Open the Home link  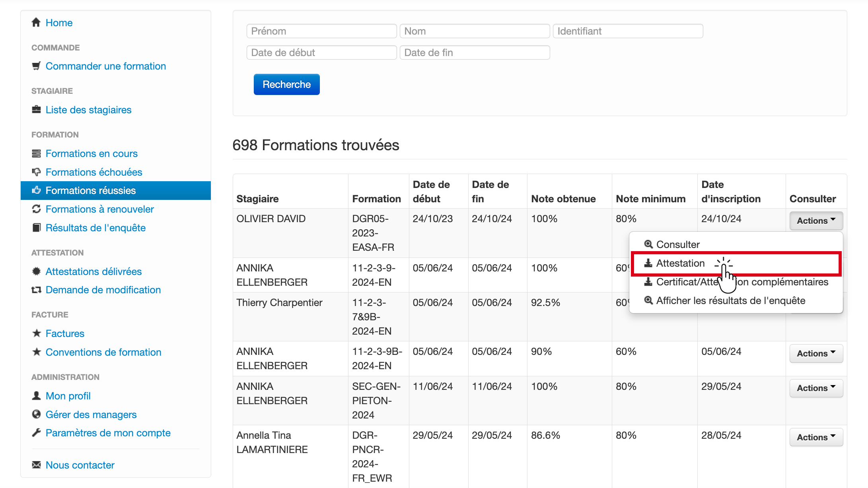[59, 23]
